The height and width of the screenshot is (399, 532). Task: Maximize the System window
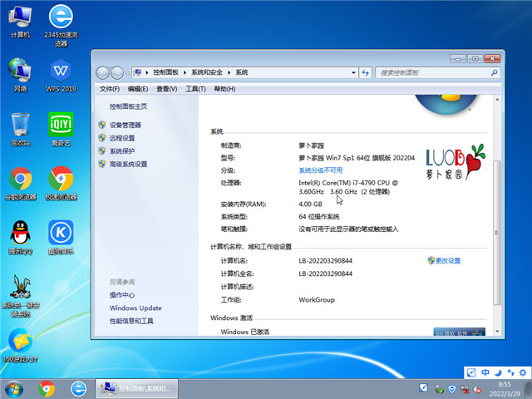pyautogui.click(x=475, y=59)
